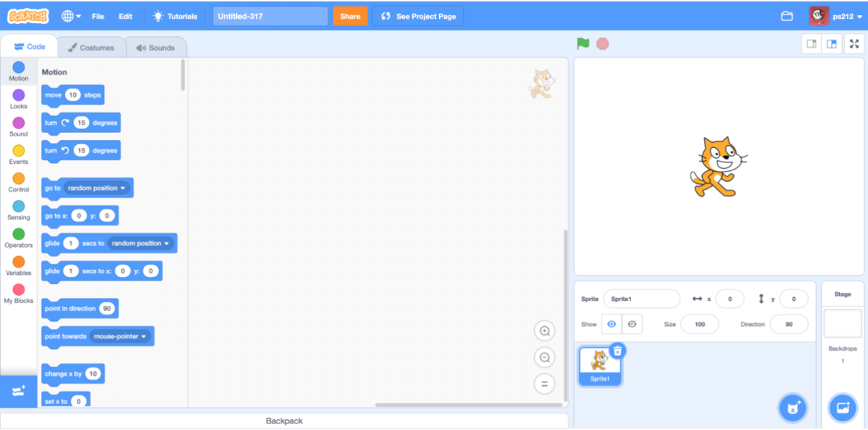Hide the sprite with crossed-eye icon
The height and width of the screenshot is (430, 868).
pyautogui.click(x=632, y=325)
